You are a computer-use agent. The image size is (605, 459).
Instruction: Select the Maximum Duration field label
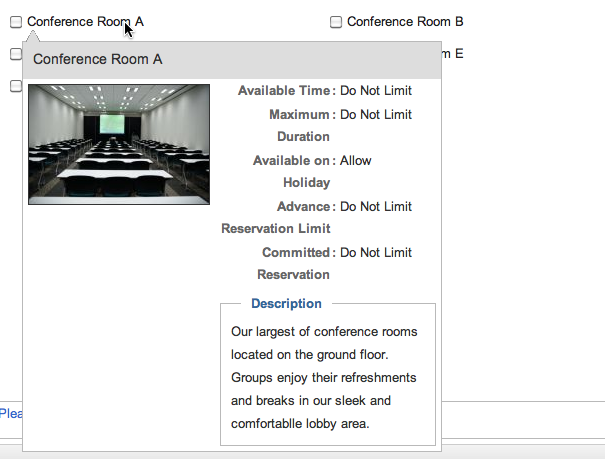tap(299, 125)
